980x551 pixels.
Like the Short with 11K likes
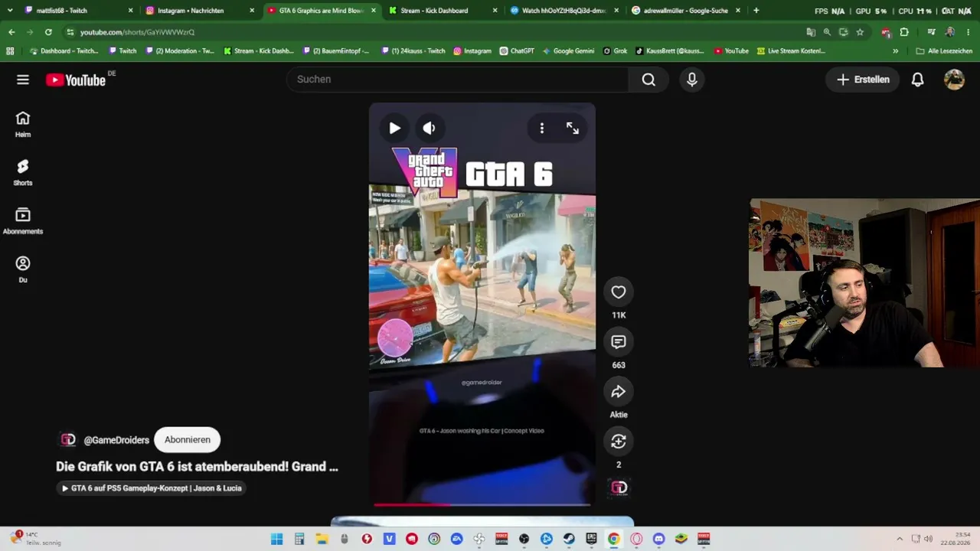coord(619,292)
